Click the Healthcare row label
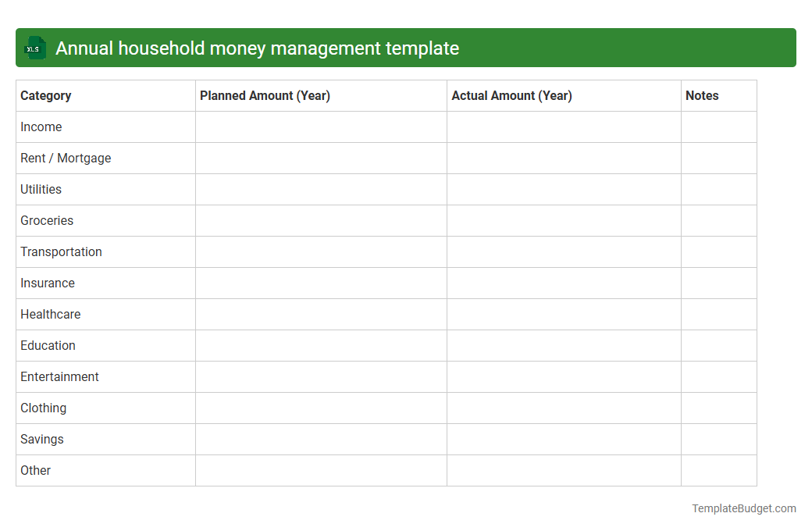This screenshot has width=812, height=531. coord(51,314)
